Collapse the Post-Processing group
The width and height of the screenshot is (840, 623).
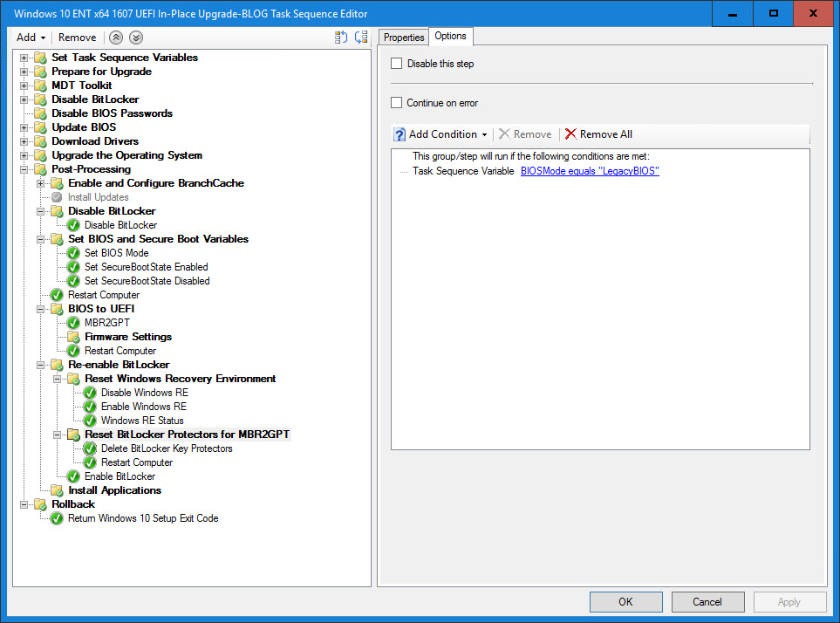(x=24, y=169)
